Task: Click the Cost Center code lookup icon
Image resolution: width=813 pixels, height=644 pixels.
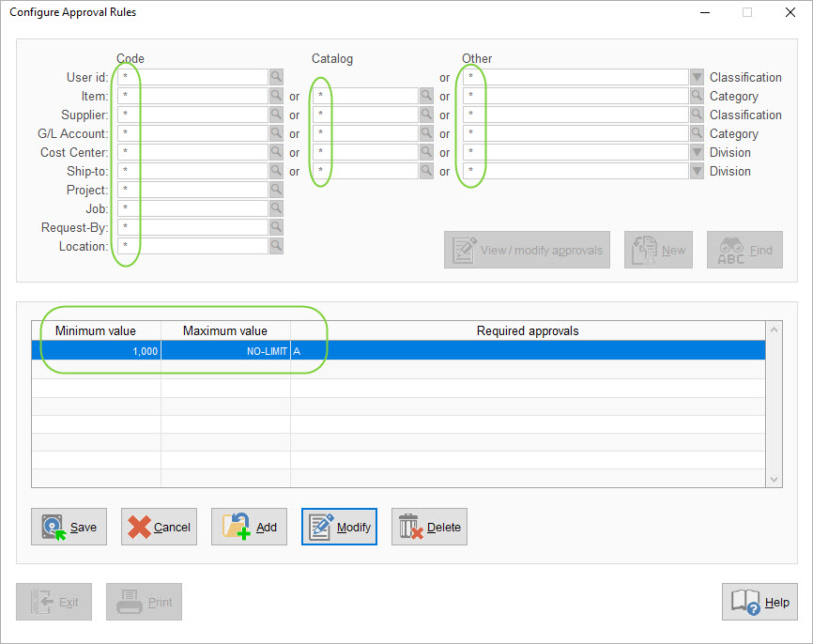Action: [275, 152]
